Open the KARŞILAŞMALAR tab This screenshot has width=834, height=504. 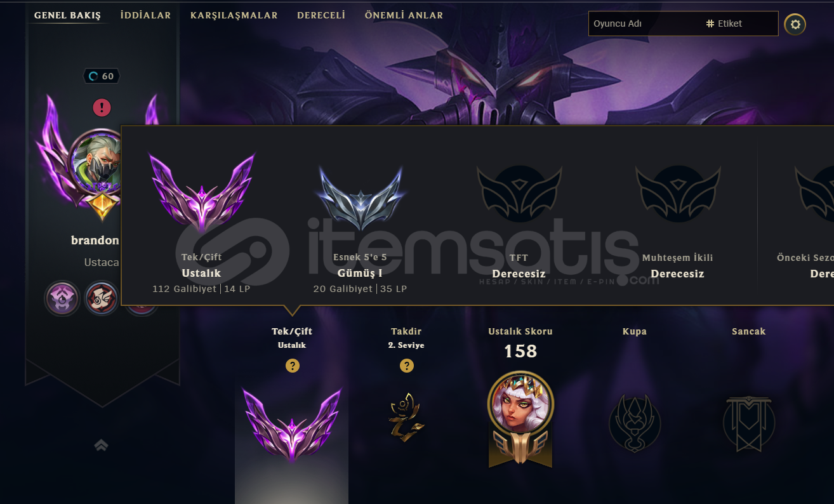pyautogui.click(x=234, y=15)
